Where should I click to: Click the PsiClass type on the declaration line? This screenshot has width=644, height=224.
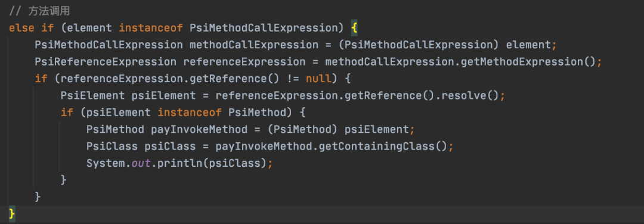tap(112, 147)
